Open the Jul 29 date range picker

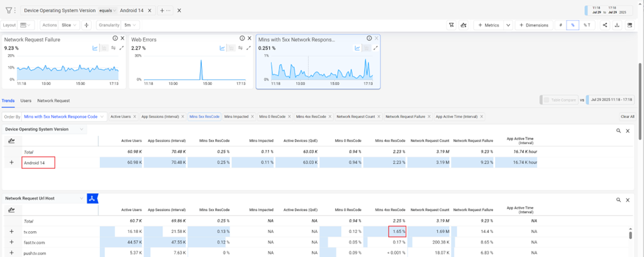(x=610, y=11)
